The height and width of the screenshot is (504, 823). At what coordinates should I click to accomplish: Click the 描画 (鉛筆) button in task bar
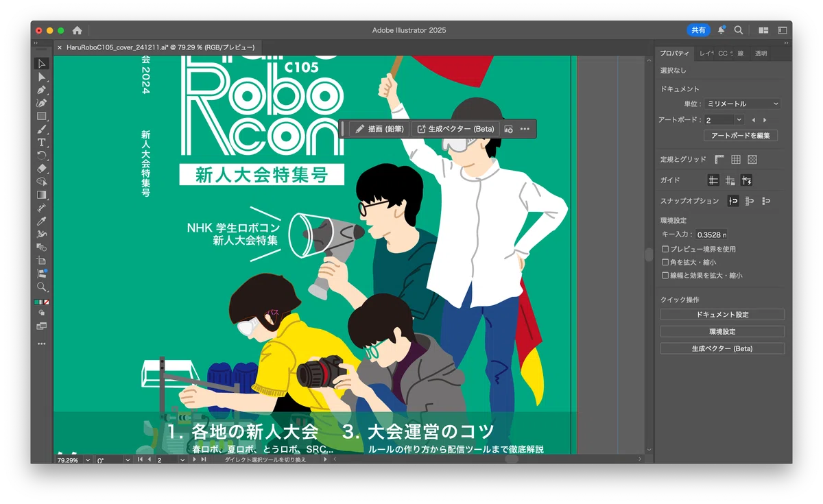(379, 129)
